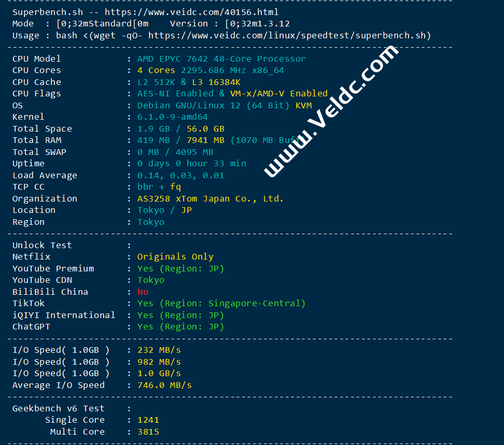Click the TikTok Singapore-Central region result
Screen dimensions: 504x445
221,304
